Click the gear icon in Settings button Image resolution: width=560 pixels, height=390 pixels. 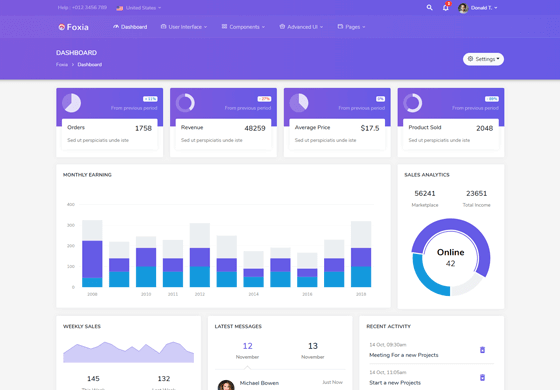pos(470,59)
